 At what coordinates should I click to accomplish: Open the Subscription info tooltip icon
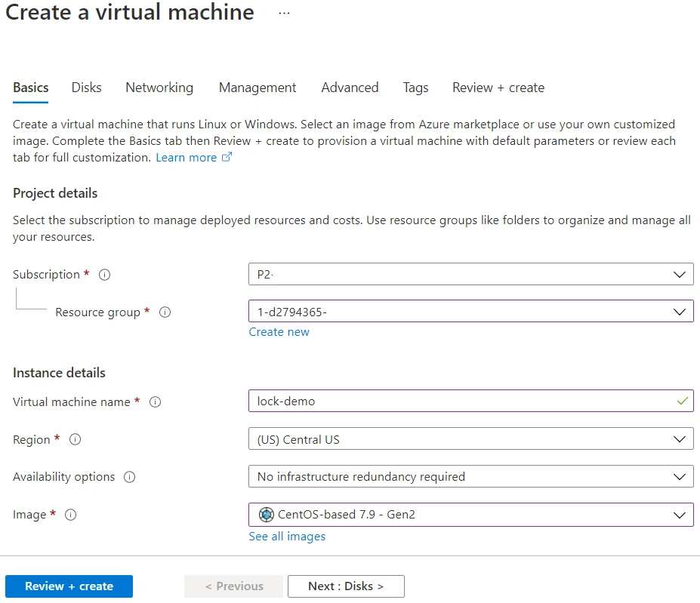(104, 275)
